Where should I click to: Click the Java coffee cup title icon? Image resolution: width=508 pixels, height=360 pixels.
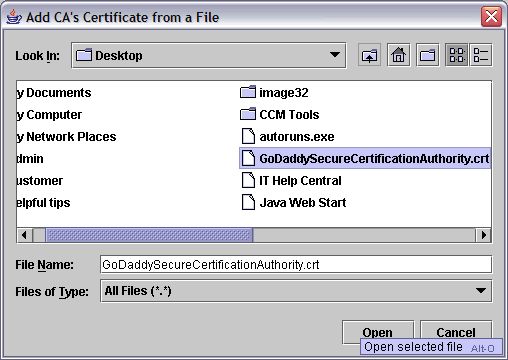click(x=14, y=17)
